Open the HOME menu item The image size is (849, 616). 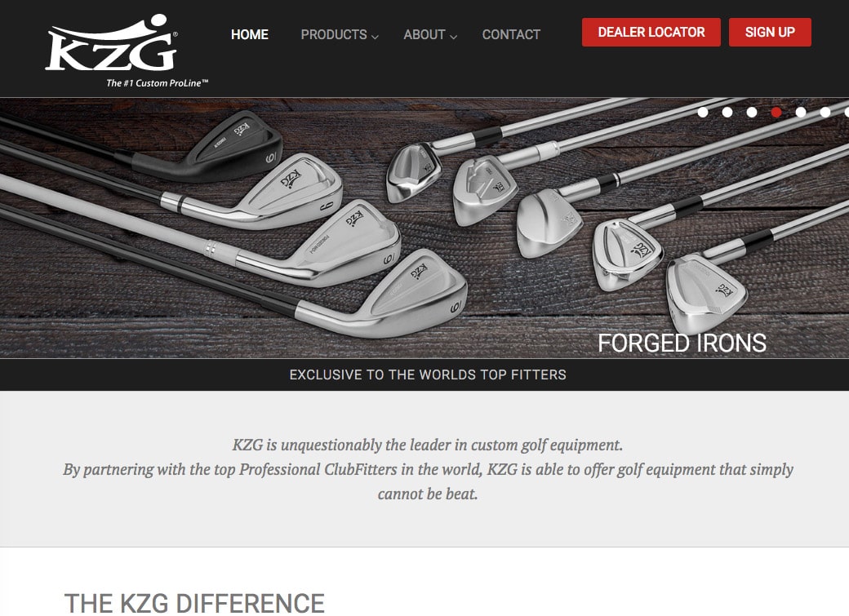[250, 34]
